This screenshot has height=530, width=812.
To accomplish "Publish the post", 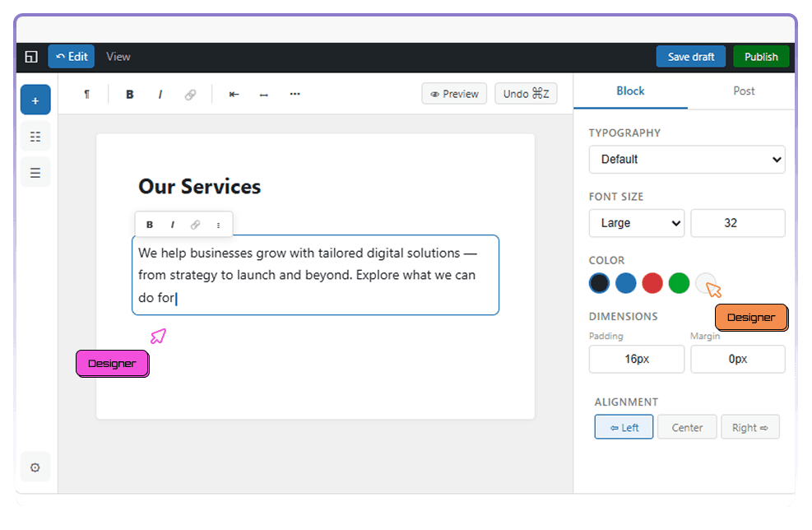I will 761,57.
